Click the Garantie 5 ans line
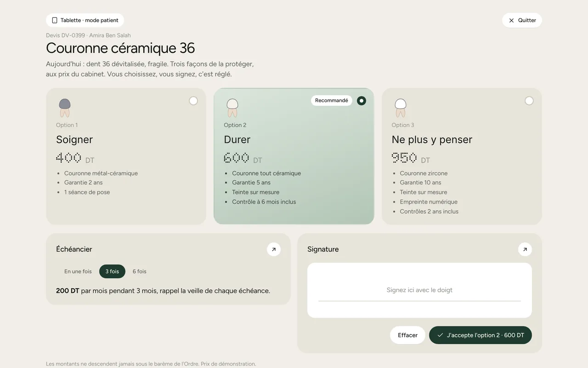 tap(251, 183)
